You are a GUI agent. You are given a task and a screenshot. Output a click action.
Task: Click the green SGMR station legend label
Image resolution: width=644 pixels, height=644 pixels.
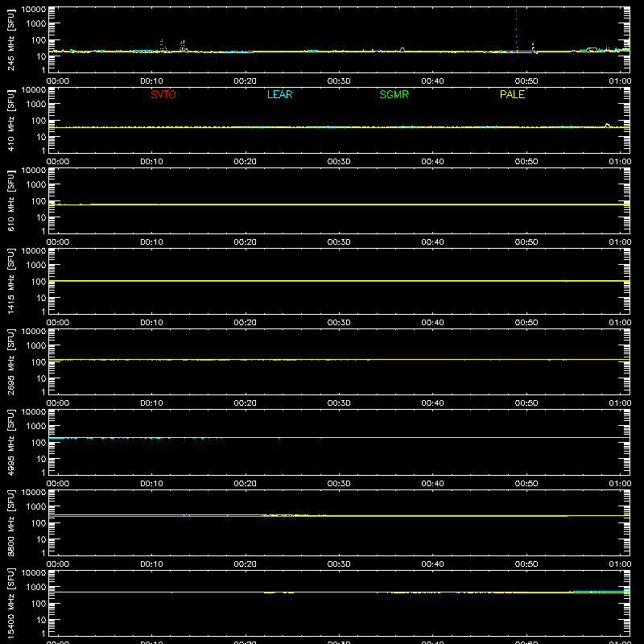click(x=394, y=94)
